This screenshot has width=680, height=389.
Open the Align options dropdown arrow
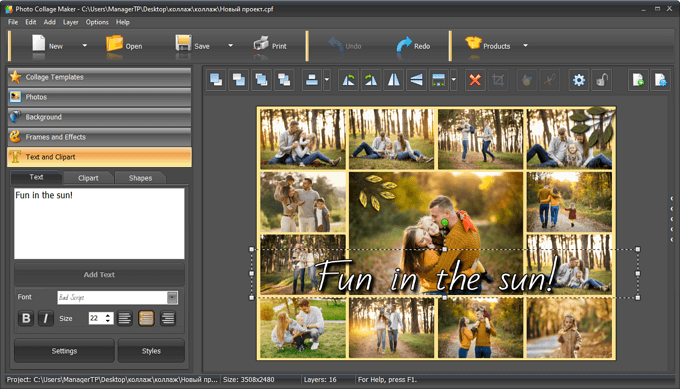(x=327, y=80)
